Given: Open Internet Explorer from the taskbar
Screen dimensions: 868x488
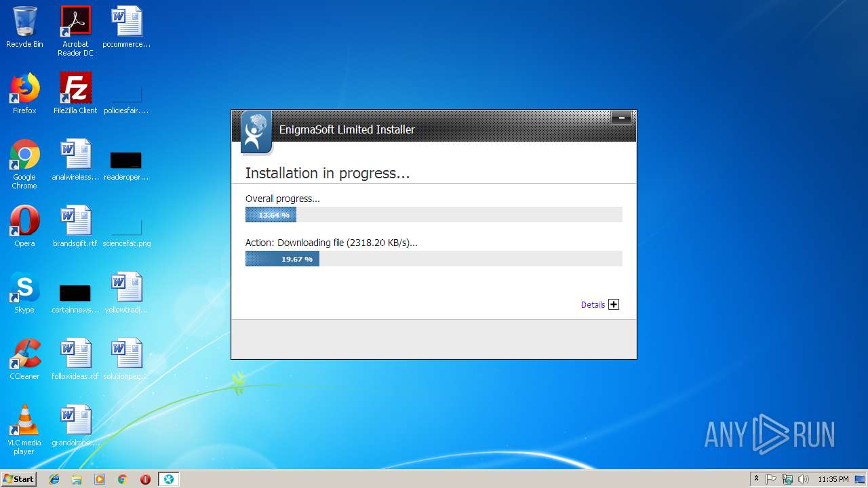Looking at the screenshot, I should (54, 479).
